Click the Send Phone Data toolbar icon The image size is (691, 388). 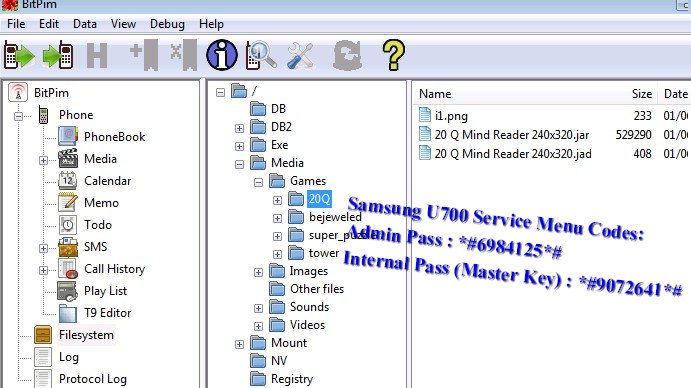click(58, 55)
